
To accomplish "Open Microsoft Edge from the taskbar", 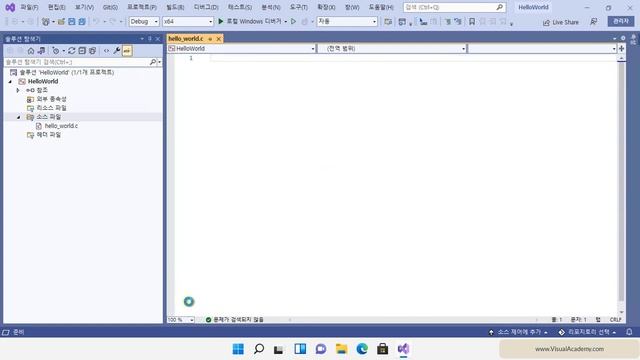I will 362,349.
